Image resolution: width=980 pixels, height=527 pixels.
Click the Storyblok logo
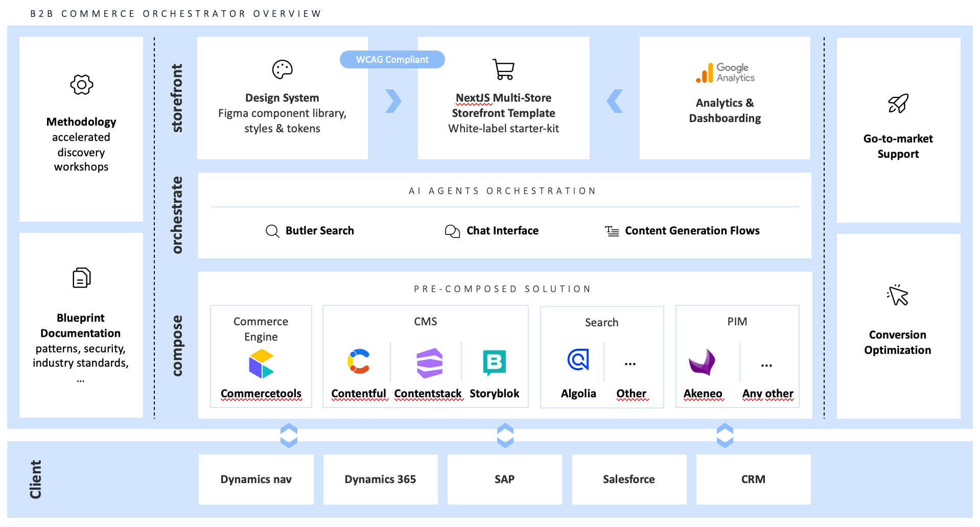[494, 363]
